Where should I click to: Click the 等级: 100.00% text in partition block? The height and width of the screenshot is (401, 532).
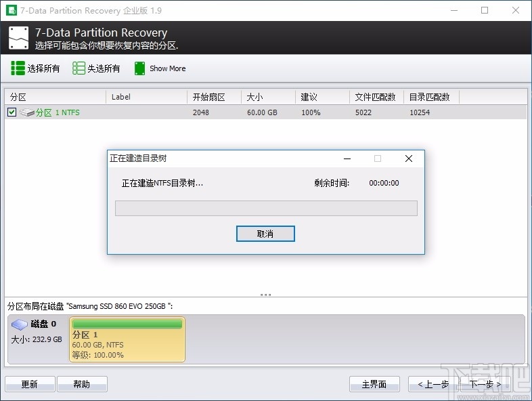coord(97,355)
